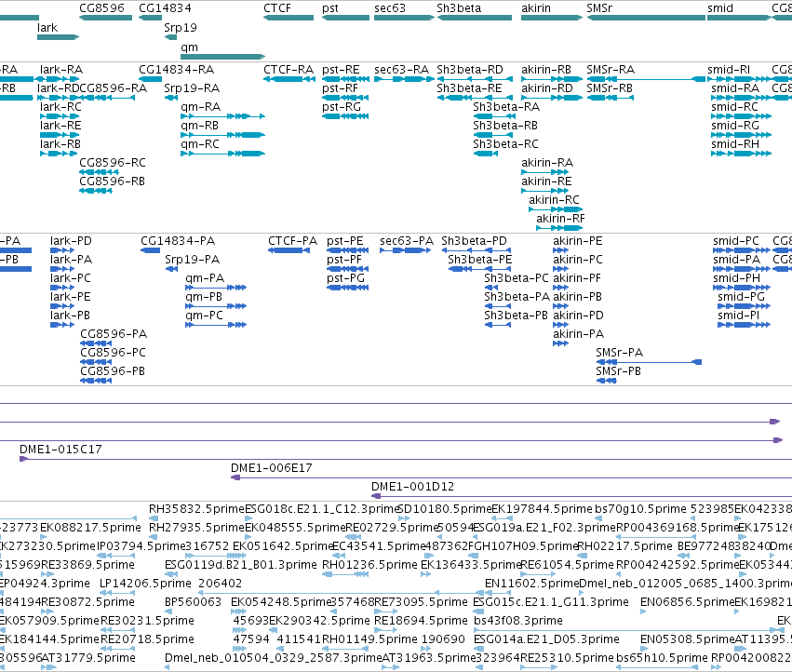This screenshot has width=792, height=672.
Task: Click the akirin-RF transcript label
Action: point(560,219)
